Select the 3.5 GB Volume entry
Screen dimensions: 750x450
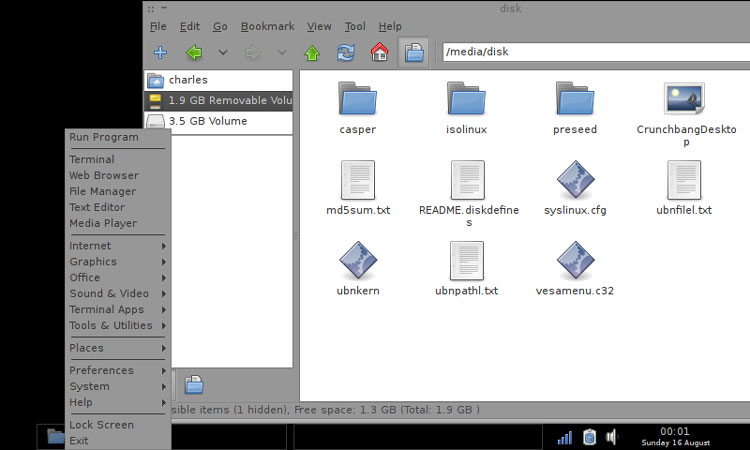218,121
